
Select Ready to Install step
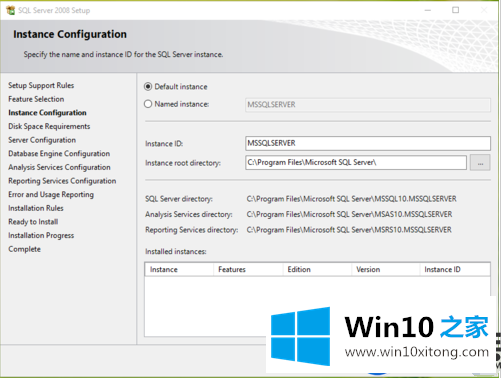click(x=33, y=222)
